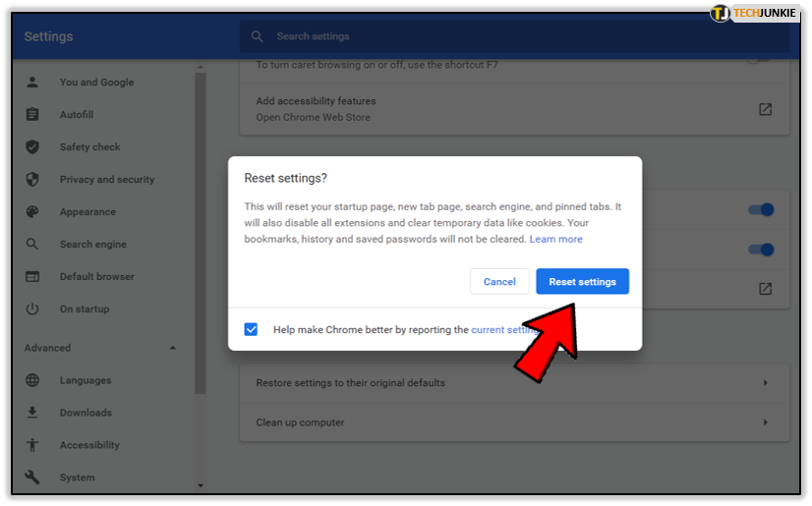Click the Languages globe icon
Image resolution: width=812 pixels, height=506 pixels.
(x=32, y=380)
